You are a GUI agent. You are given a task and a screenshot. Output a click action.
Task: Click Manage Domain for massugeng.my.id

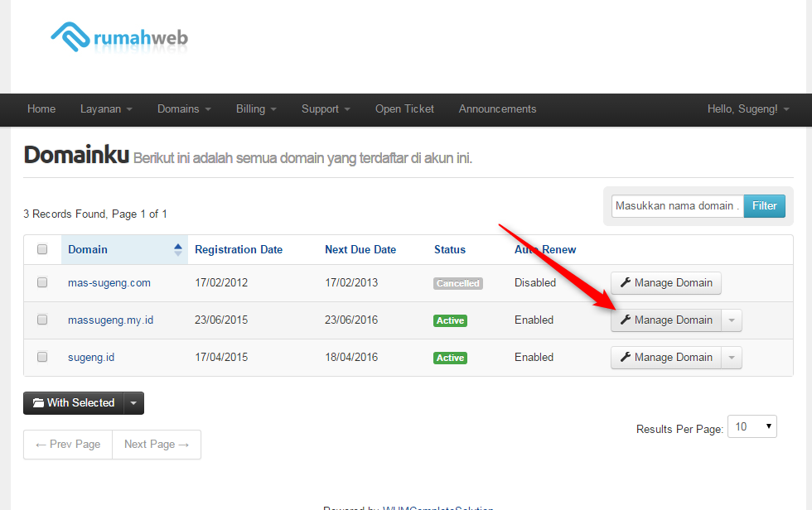point(666,320)
